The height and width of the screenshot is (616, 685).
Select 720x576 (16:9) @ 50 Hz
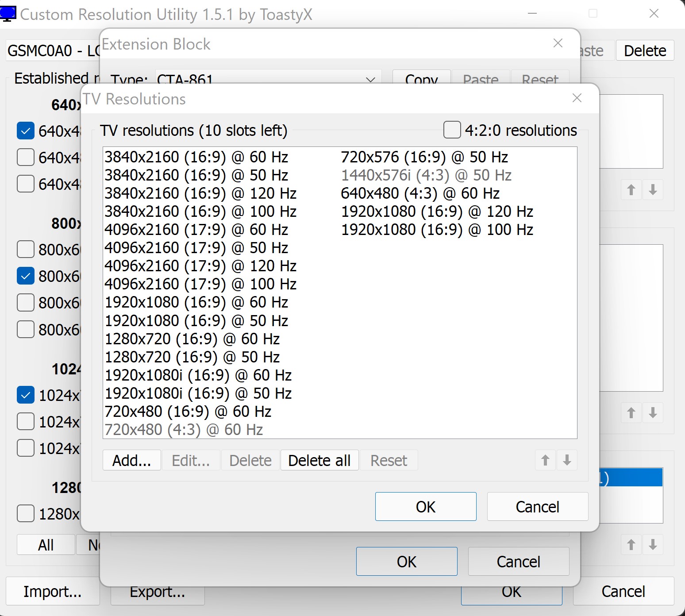click(424, 157)
